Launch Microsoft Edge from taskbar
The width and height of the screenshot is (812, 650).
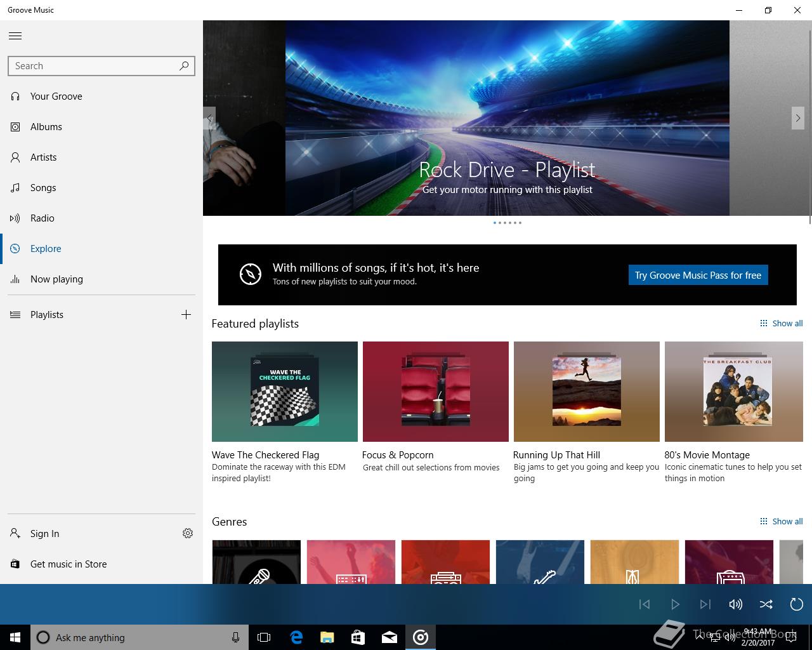[296, 637]
